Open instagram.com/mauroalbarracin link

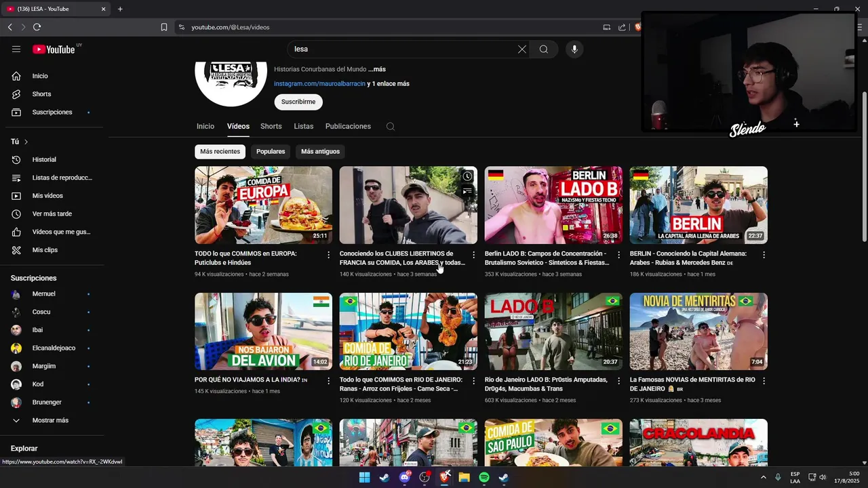pyautogui.click(x=319, y=83)
